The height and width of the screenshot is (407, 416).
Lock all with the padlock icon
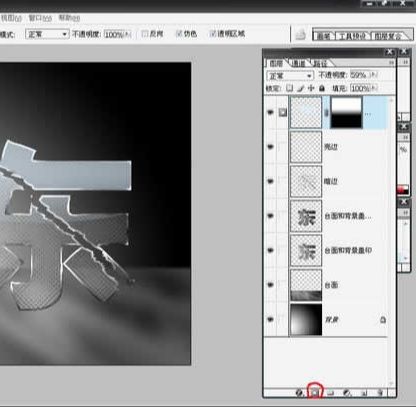(322, 88)
